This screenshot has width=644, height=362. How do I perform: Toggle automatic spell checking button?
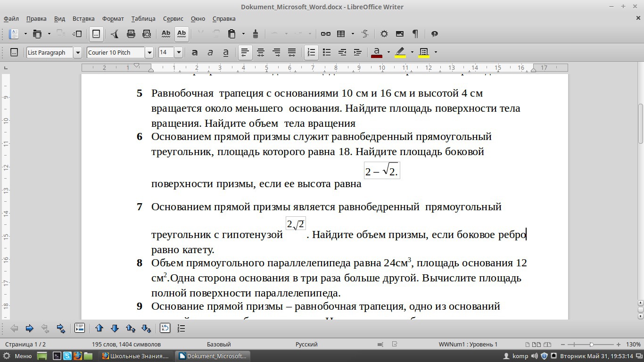(182, 34)
